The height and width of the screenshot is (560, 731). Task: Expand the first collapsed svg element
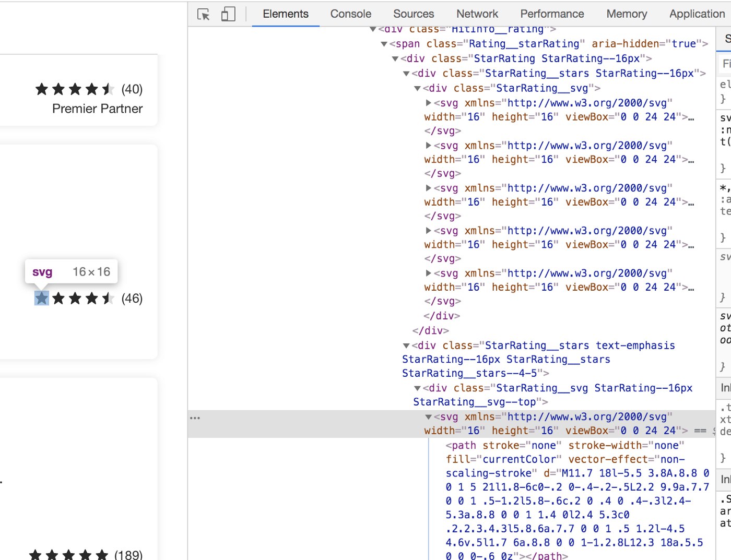point(429,103)
